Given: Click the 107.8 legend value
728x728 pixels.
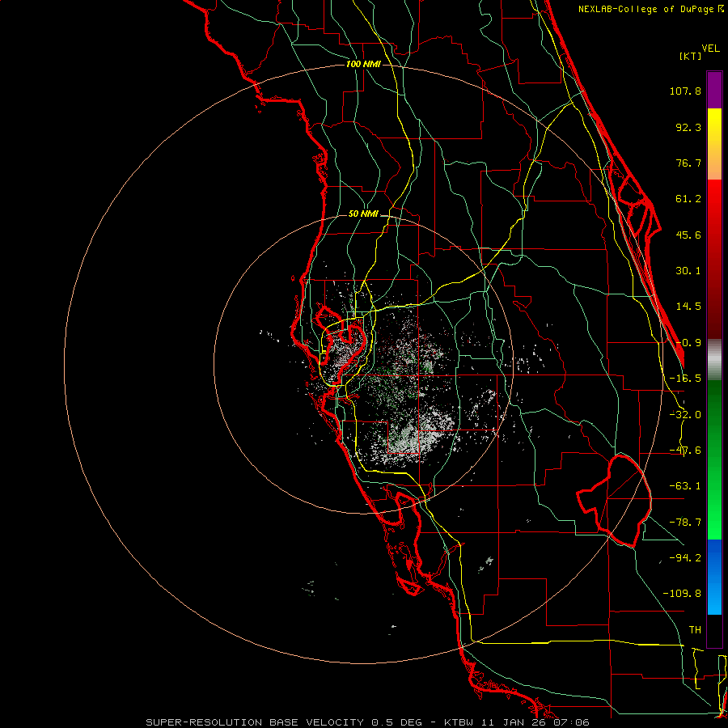Looking at the screenshot, I should (x=685, y=91).
